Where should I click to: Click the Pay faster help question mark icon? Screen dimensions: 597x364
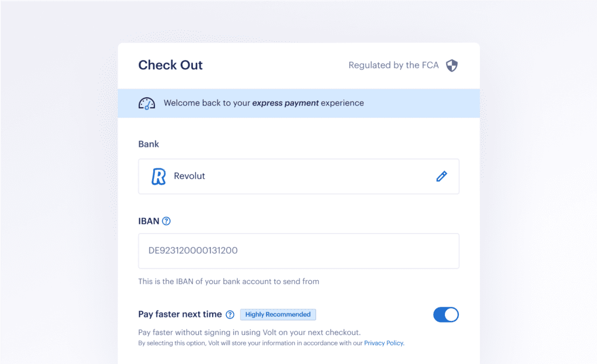229,314
